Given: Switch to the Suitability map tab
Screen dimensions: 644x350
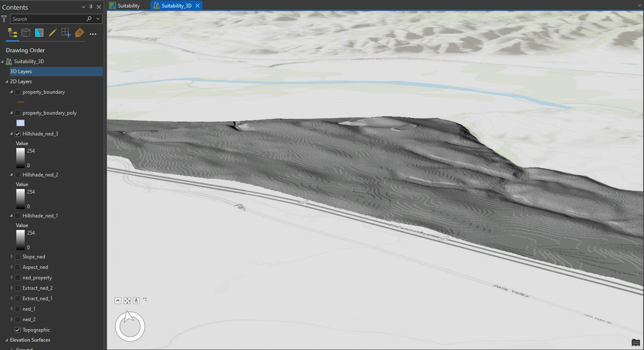Looking at the screenshot, I should pyautogui.click(x=125, y=5).
